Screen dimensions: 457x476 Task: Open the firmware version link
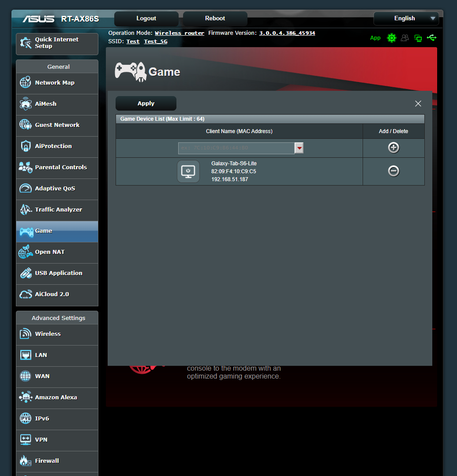pos(287,33)
